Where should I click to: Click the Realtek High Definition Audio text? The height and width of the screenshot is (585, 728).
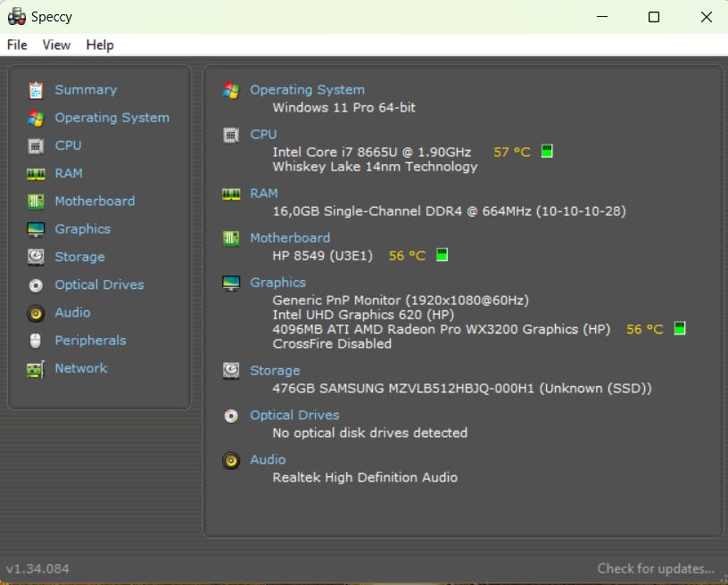[x=365, y=477]
